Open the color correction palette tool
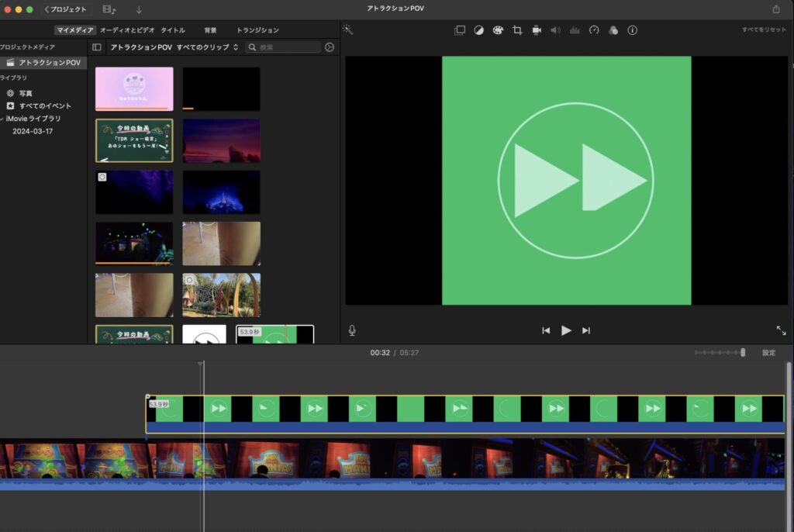The image size is (794, 532). (x=498, y=30)
